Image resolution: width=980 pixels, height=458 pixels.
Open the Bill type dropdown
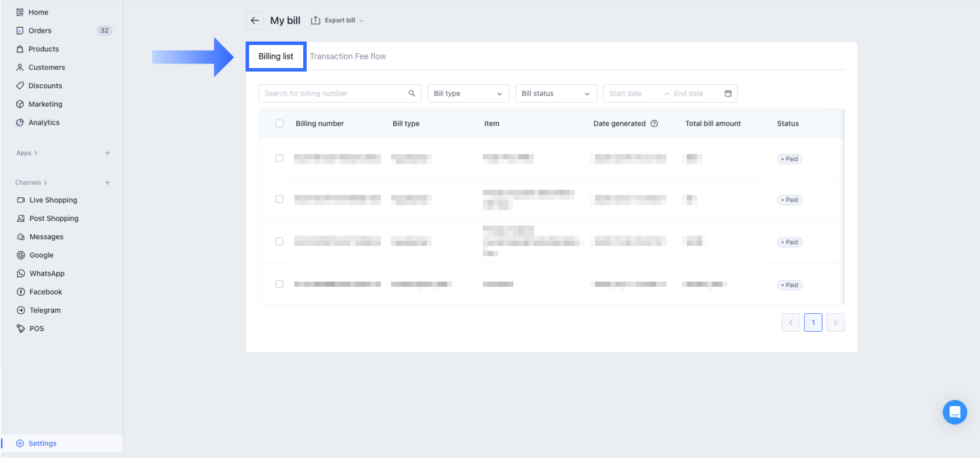468,93
